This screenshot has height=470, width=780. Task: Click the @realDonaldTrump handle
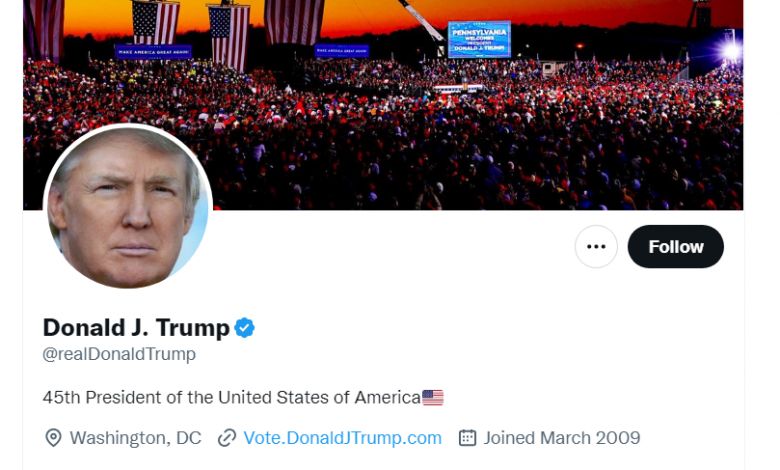[x=119, y=354]
